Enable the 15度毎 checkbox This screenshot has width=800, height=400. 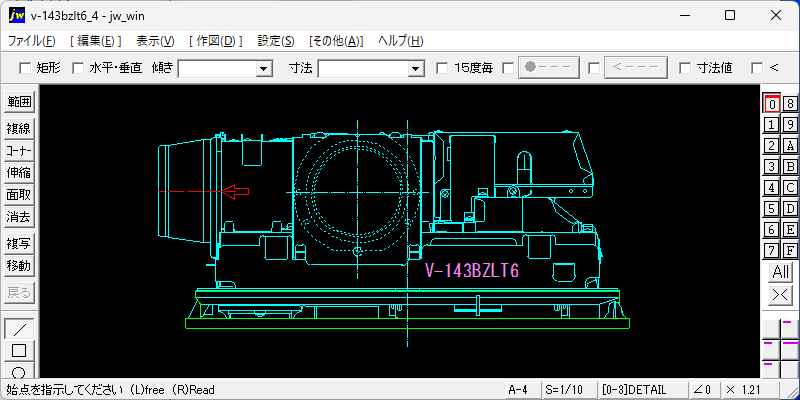click(x=442, y=68)
